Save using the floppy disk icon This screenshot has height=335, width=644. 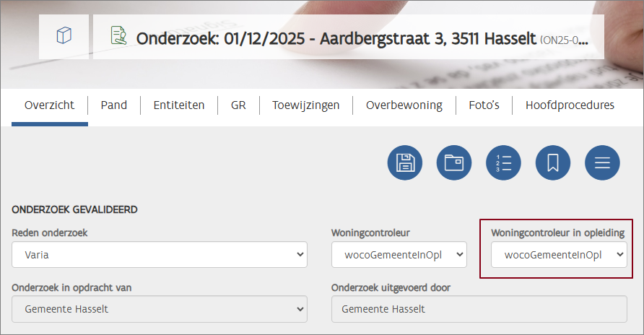click(x=405, y=162)
